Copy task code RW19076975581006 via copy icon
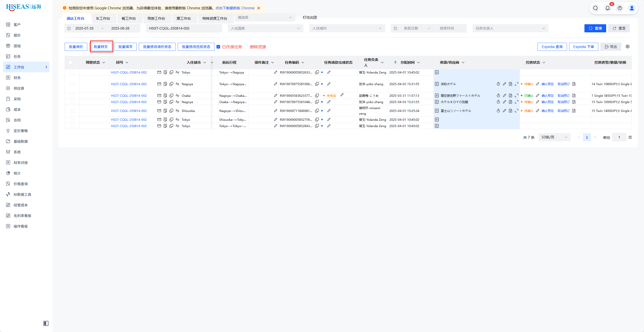Image resolution: width=644 pixels, height=332 pixels. coord(317,84)
